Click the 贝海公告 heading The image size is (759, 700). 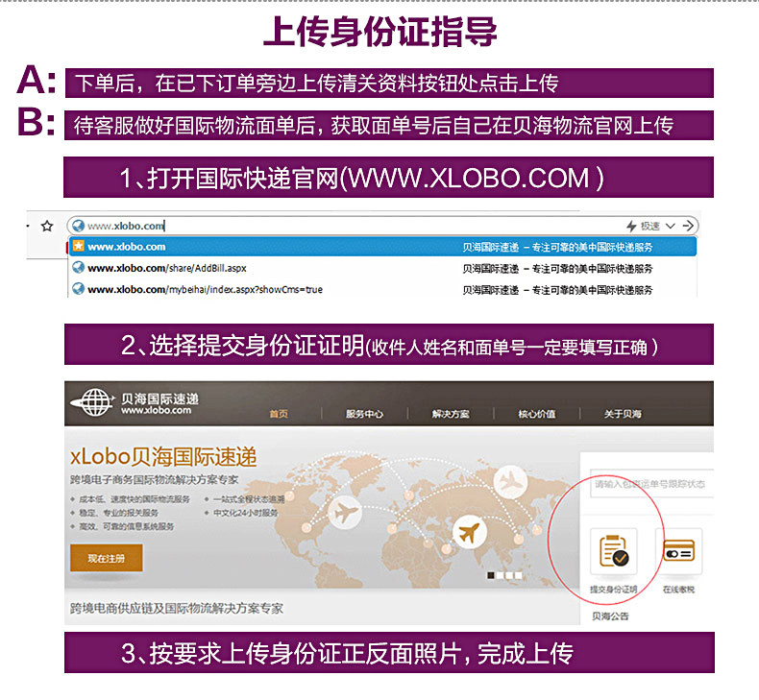tap(610, 616)
